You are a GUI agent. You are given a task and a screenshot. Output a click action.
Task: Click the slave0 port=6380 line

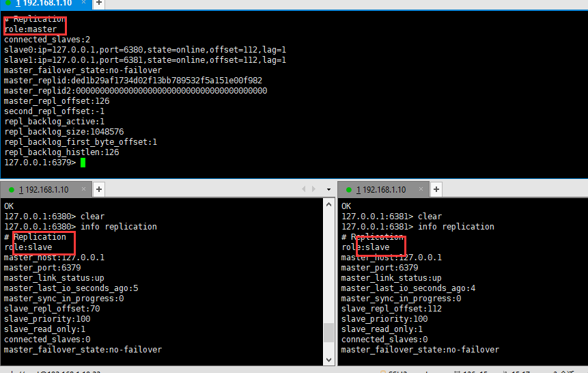[x=145, y=50]
